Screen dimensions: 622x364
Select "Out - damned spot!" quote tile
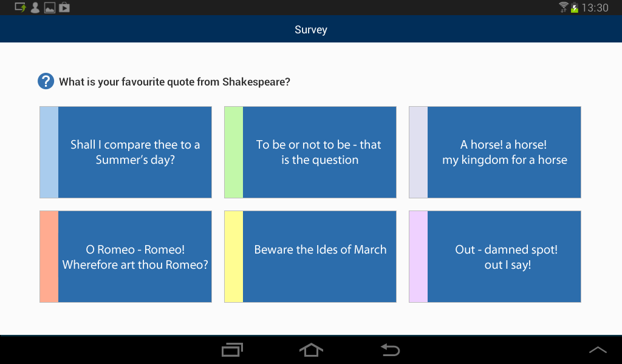pyautogui.click(x=504, y=257)
